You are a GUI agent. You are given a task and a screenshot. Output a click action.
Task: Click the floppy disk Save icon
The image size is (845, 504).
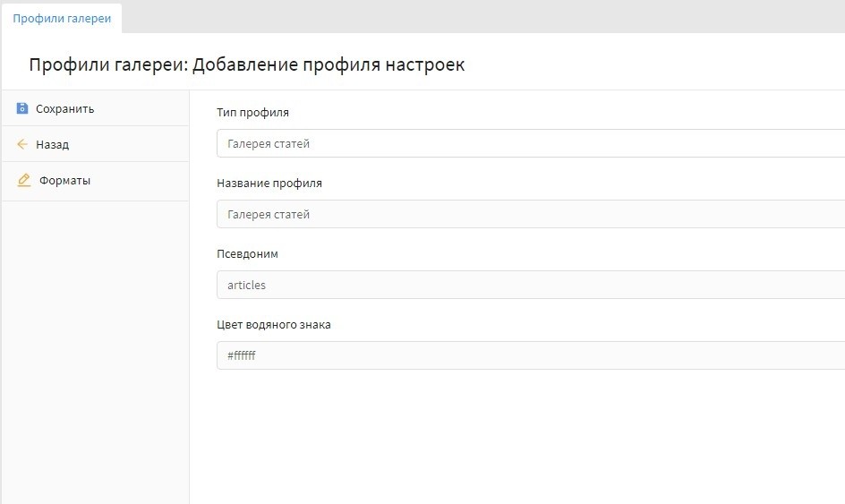(22, 108)
